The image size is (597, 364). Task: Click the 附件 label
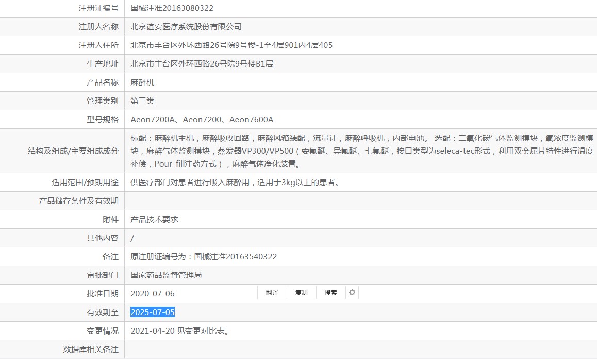110,219
